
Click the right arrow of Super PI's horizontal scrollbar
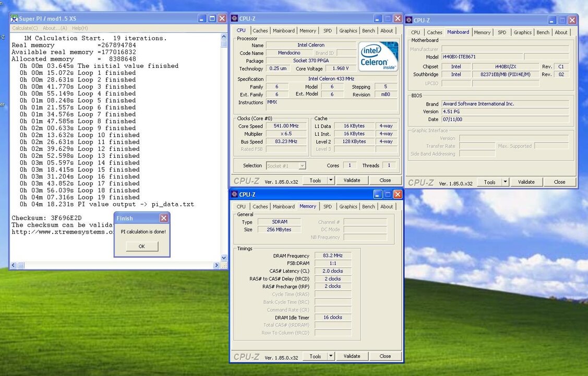(x=217, y=265)
